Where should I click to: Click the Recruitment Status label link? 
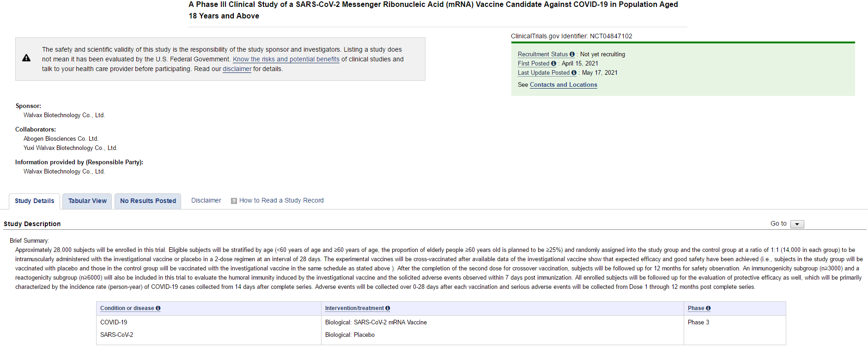click(542, 54)
